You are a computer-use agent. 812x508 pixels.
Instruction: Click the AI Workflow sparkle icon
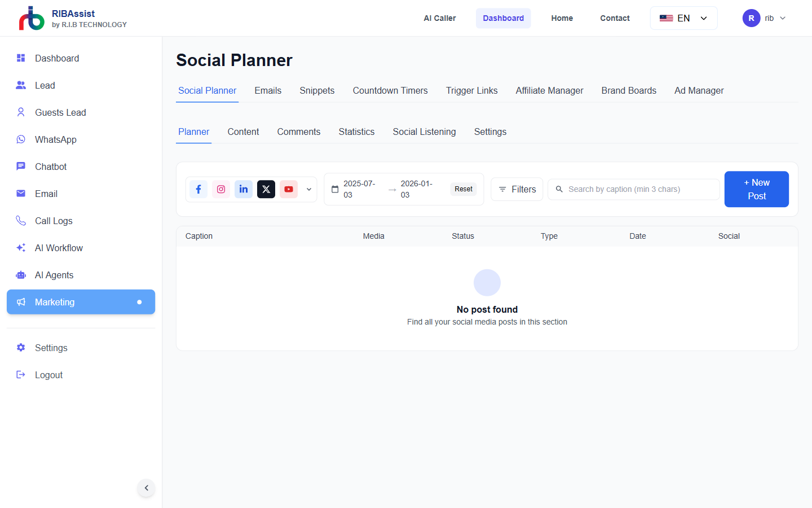(x=21, y=248)
